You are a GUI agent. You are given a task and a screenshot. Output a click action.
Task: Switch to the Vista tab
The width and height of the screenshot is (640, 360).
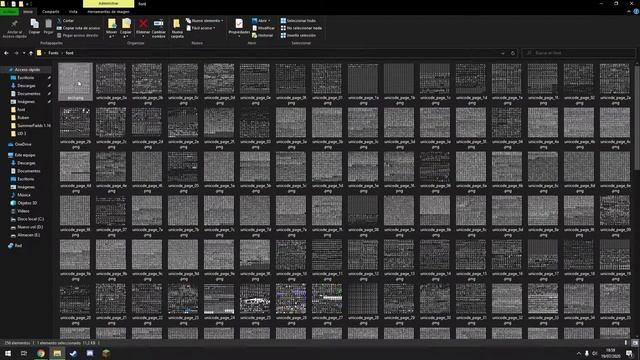73,12
